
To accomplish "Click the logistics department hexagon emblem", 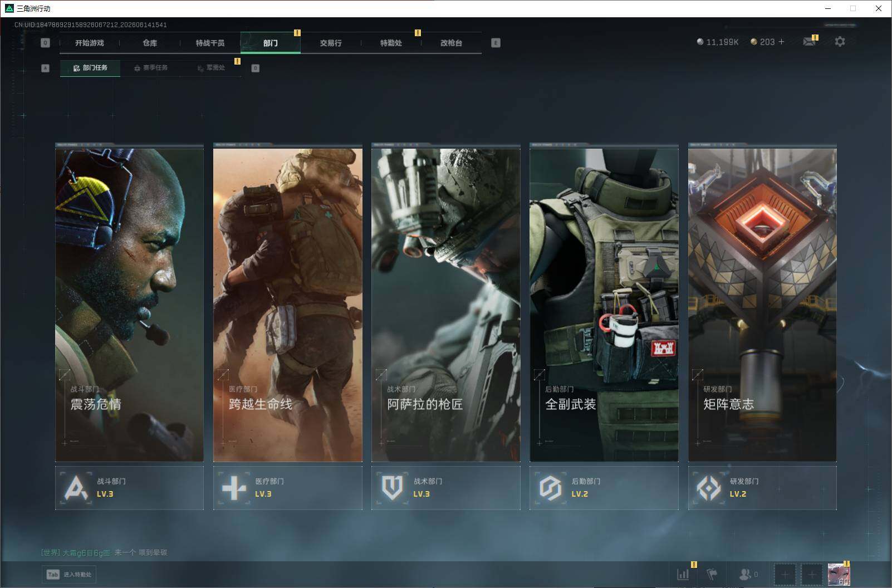I will tap(550, 488).
